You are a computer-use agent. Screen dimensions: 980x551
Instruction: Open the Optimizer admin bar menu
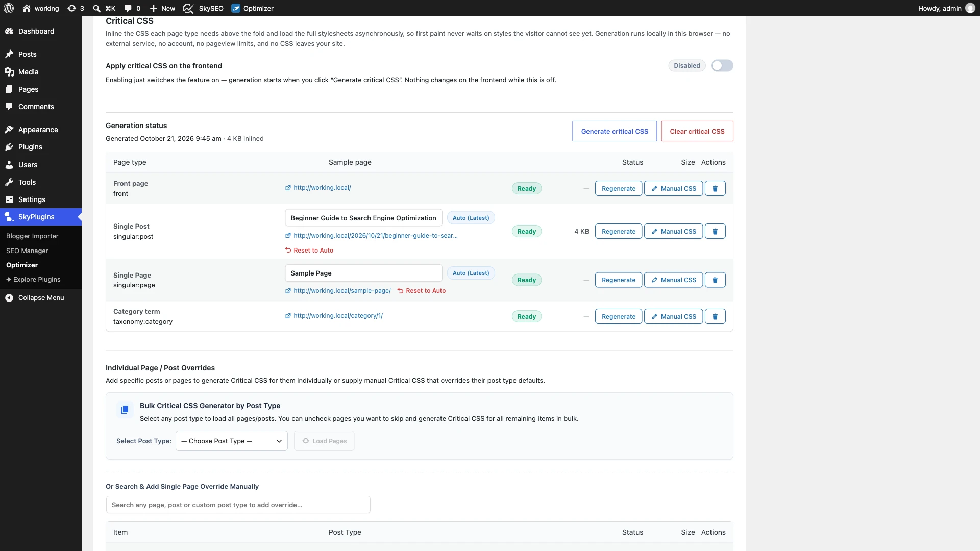coord(252,8)
